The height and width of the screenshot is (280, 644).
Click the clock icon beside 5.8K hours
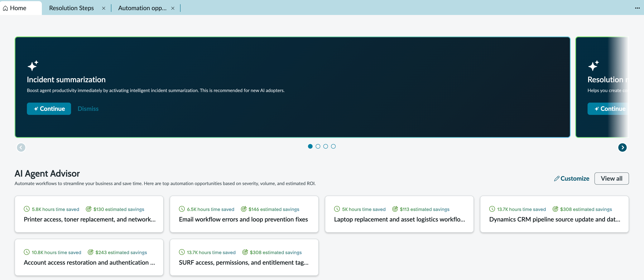[x=26, y=209]
